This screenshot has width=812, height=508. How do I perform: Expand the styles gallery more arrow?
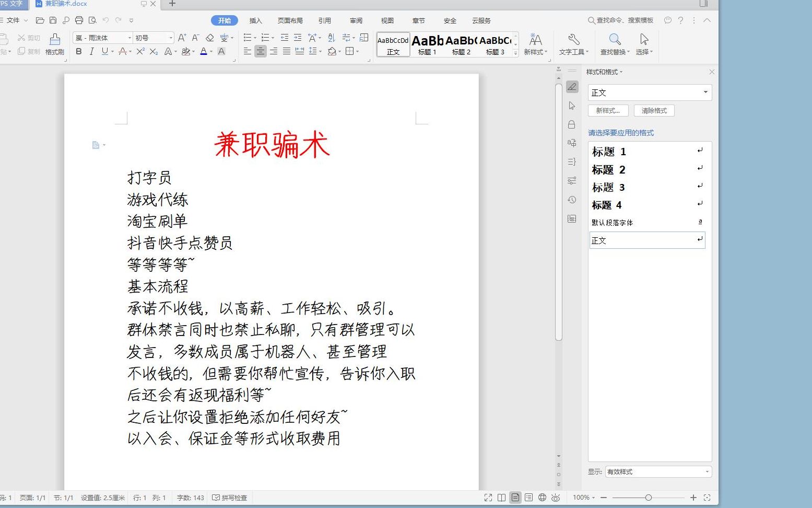515,53
